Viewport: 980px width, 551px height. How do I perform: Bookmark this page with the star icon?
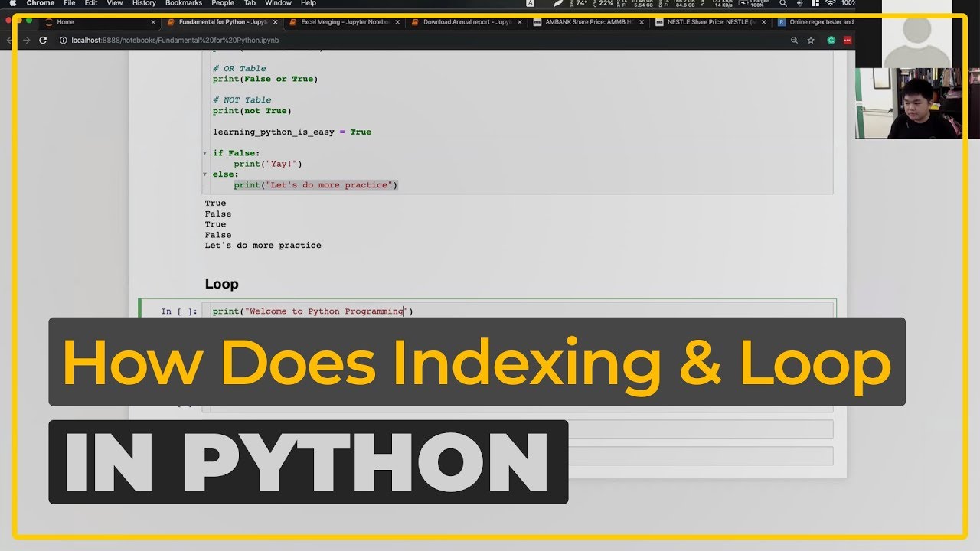(811, 40)
